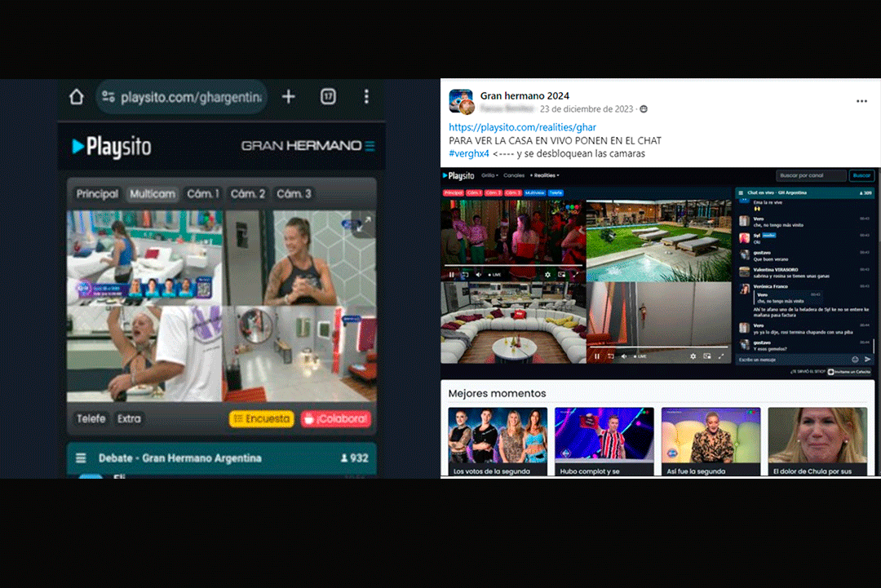
Task: Open settings gear on bottom-right hallway video
Action: (693, 356)
